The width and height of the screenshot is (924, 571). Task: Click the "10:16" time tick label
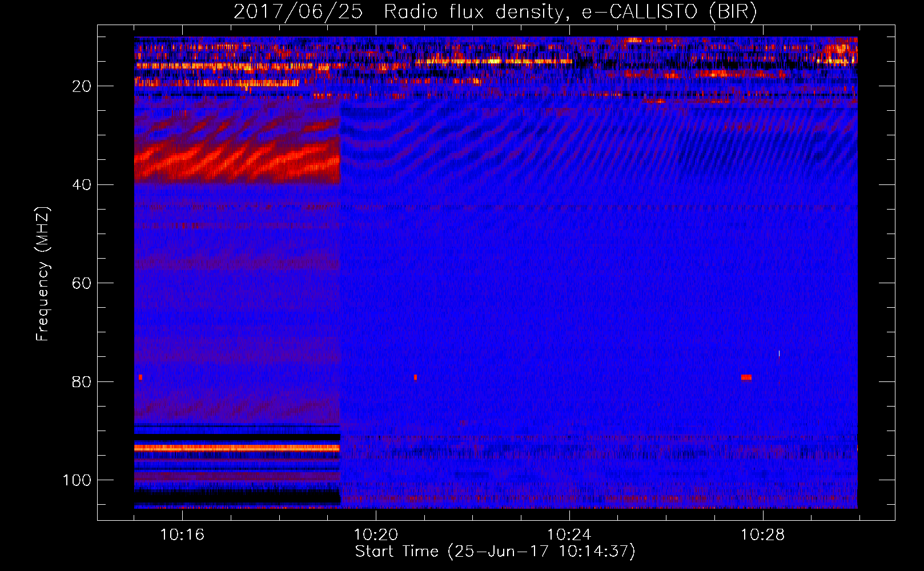tap(182, 535)
